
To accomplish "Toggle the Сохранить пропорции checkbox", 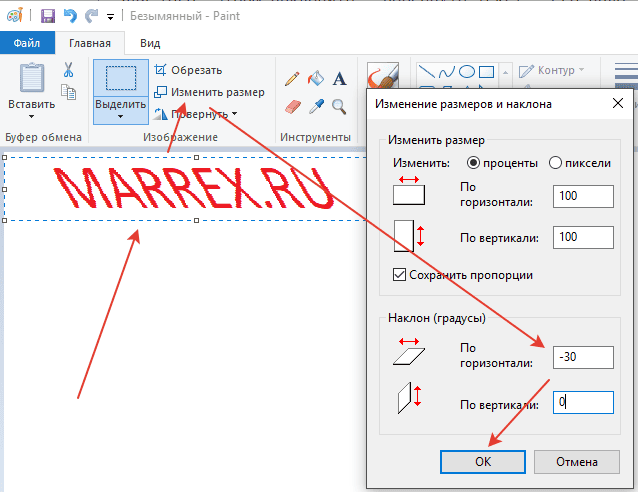I will [x=399, y=275].
